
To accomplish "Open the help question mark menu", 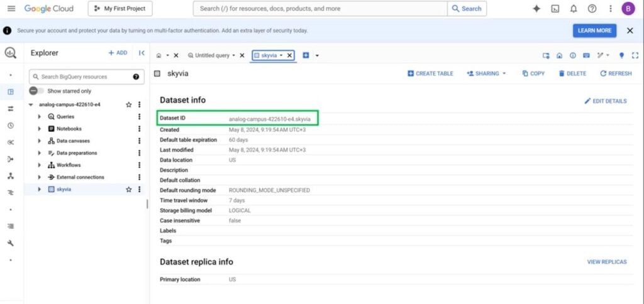I will pyautogui.click(x=592, y=9).
